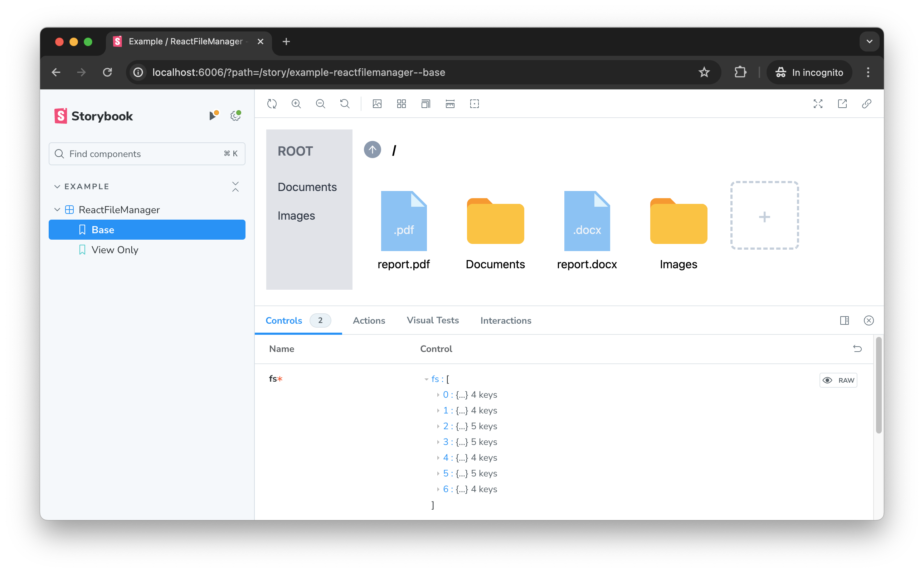Toggle the RAW control view
The image size is (924, 573).
tap(840, 379)
